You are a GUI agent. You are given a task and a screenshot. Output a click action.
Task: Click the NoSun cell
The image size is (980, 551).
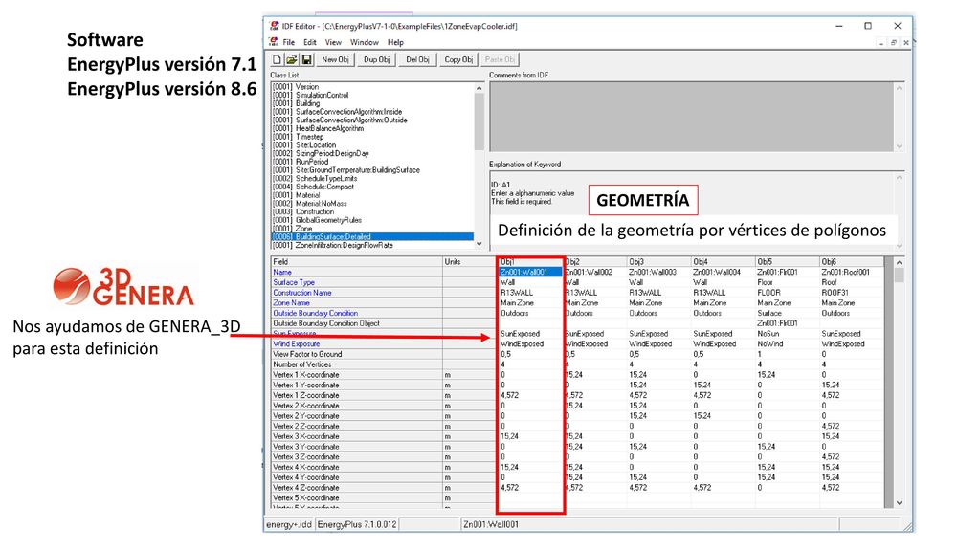789,334
